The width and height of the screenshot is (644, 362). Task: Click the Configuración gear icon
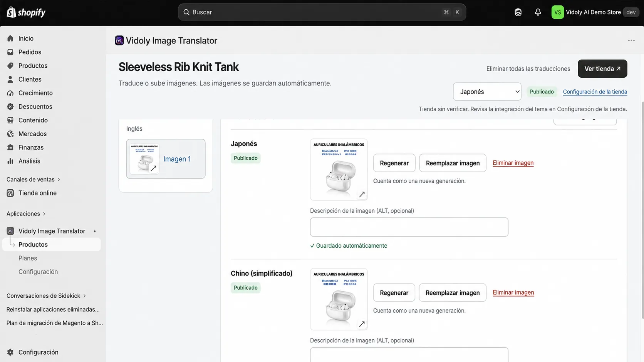click(x=10, y=352)
